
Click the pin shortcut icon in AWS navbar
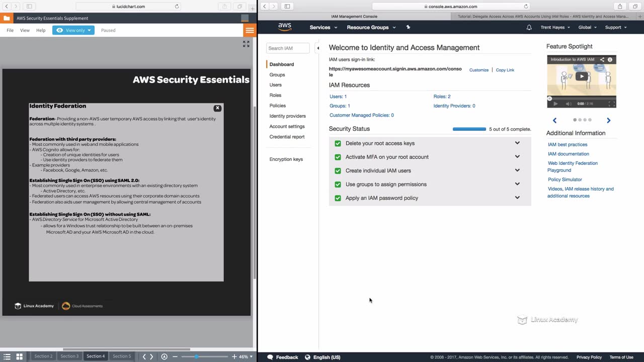pyautogui.click(x=408, y=27)
